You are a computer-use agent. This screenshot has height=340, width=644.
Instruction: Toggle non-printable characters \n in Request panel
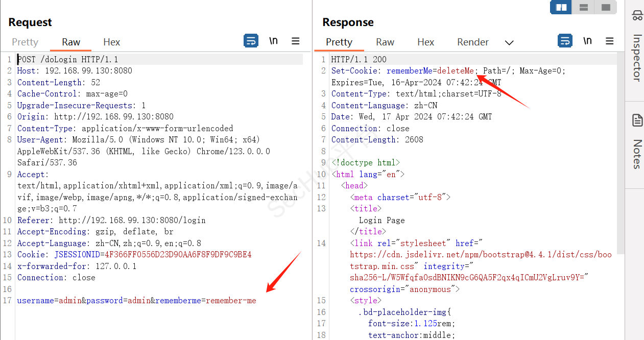click(x=274, y=41)
